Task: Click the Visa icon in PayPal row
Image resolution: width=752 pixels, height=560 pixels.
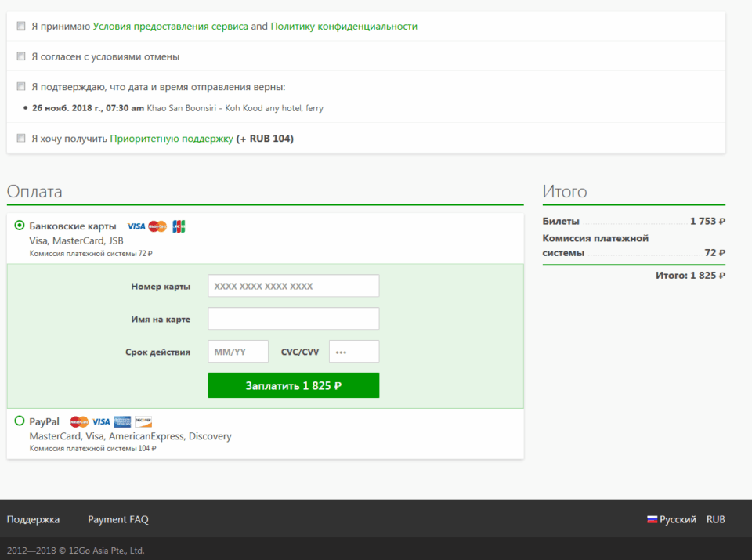Action: (101, 421)
